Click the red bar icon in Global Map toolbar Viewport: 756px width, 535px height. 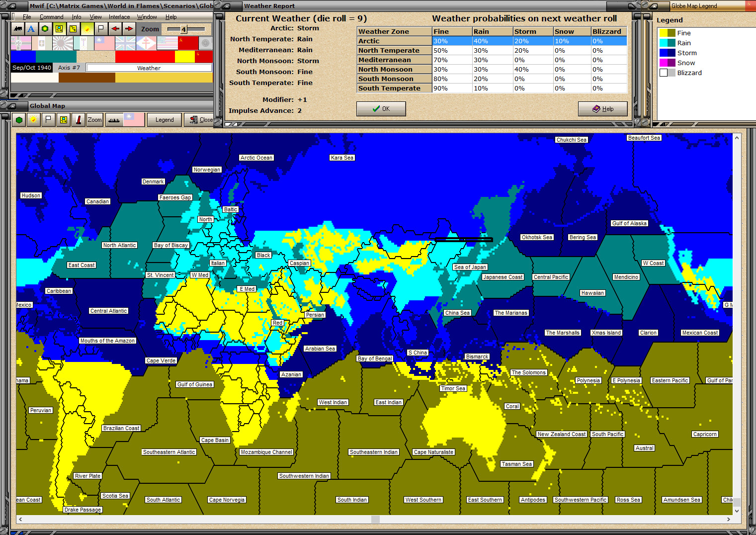click(78, 120)
